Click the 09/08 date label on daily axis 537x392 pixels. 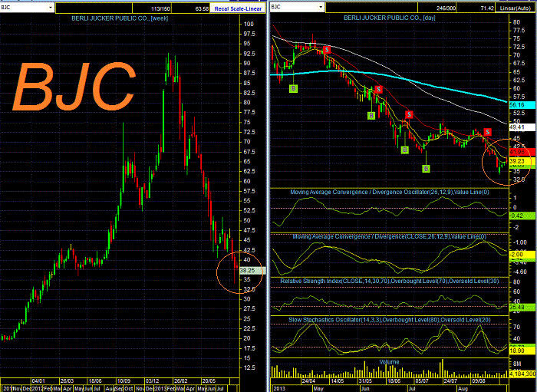(x=479, y=380)
